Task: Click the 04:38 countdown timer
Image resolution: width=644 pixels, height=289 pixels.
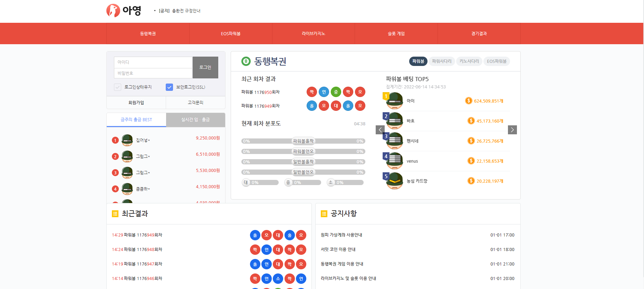Action: 359,124
